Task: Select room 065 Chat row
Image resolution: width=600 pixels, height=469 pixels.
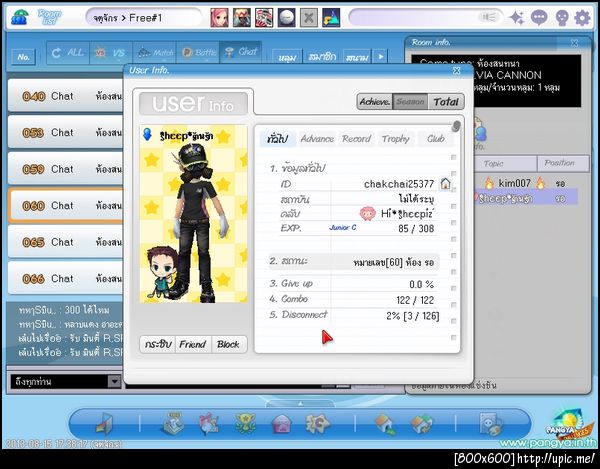Action: [x=66, y=242]
